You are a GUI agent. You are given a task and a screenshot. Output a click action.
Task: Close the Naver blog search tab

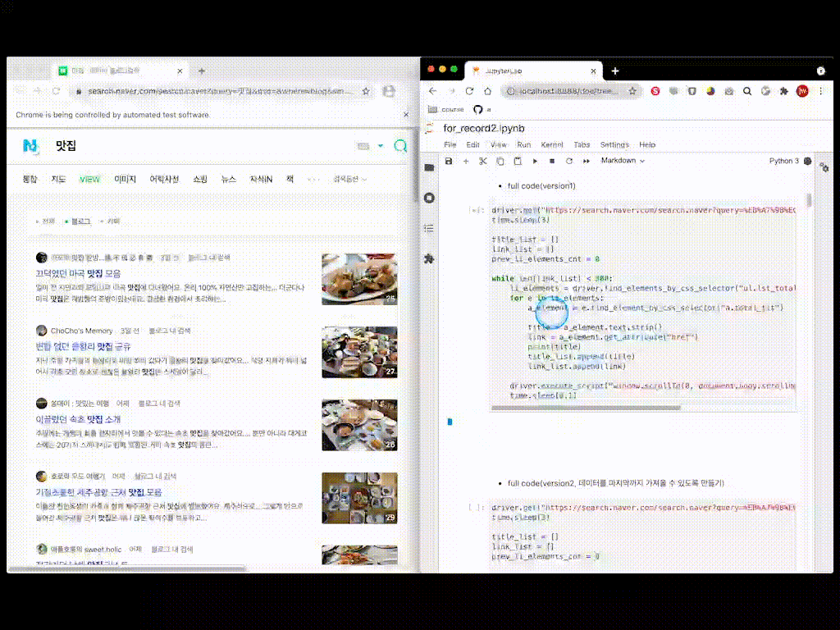coord(180,71)
